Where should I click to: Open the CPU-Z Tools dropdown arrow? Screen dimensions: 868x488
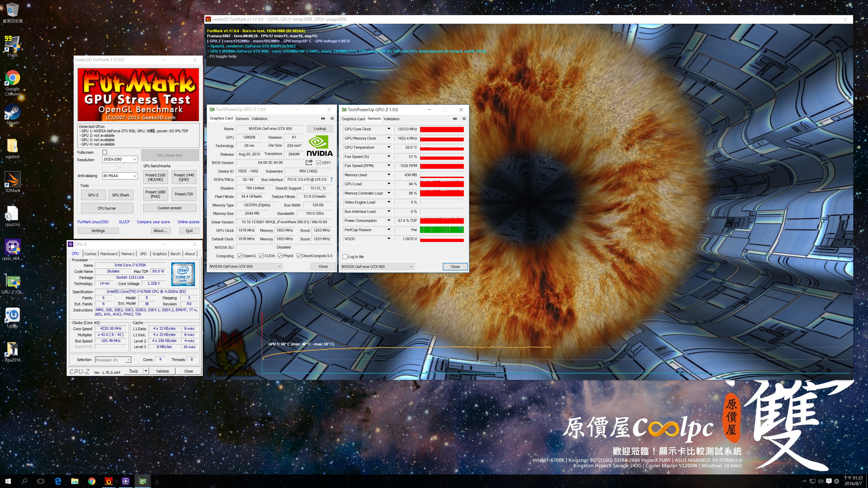(x=146, y=371)
